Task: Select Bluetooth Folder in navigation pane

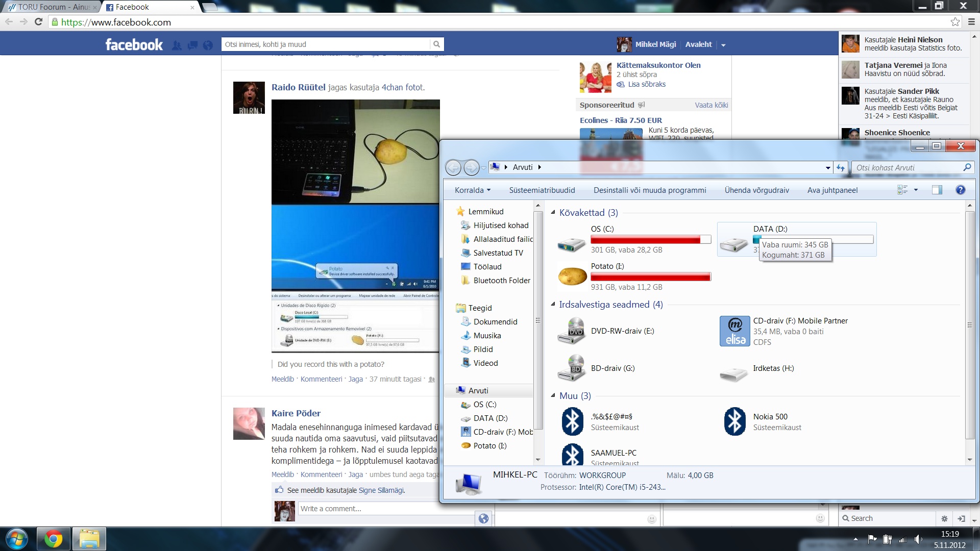Action: point(502,280)
